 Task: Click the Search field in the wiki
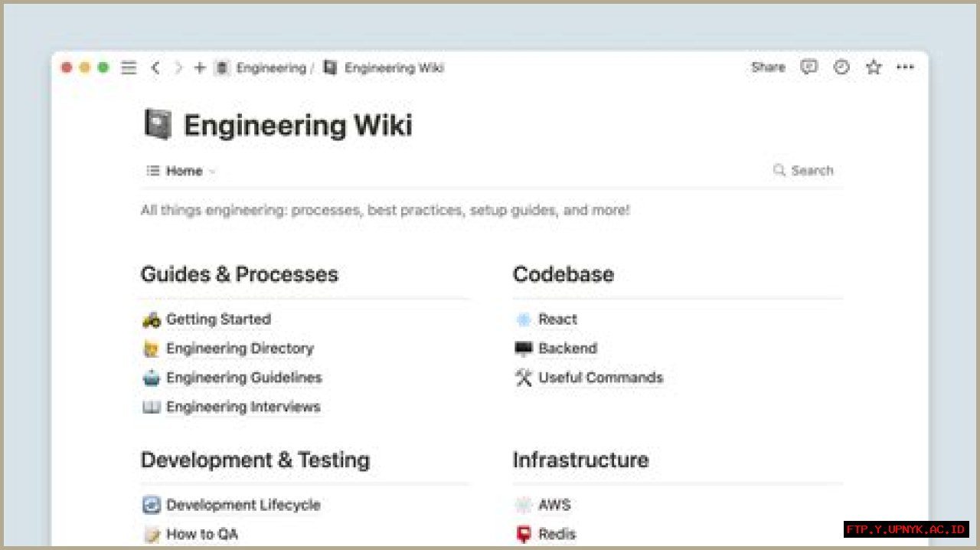pos(804,171)
